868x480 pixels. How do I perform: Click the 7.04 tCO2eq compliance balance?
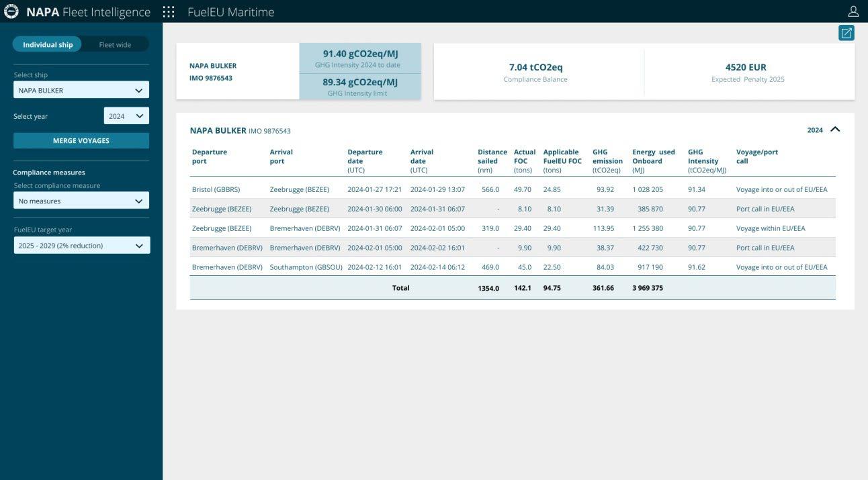[x=535, y=67]
